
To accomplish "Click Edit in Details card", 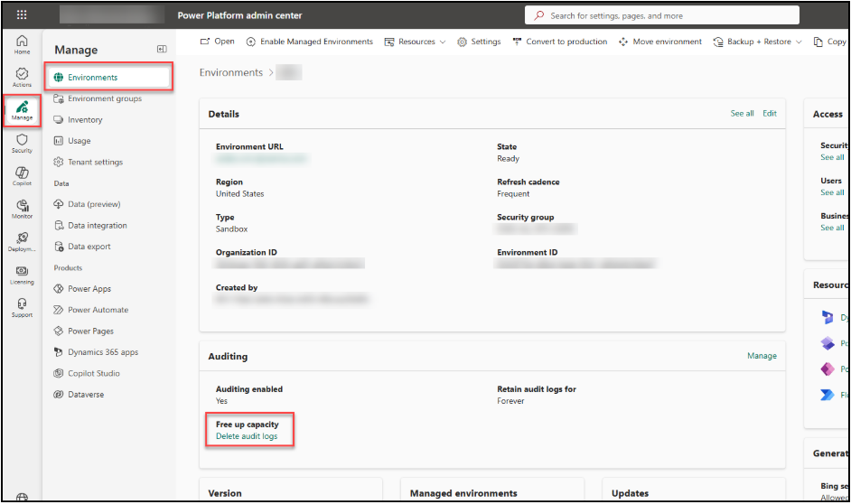I will (x=769, y=114).
